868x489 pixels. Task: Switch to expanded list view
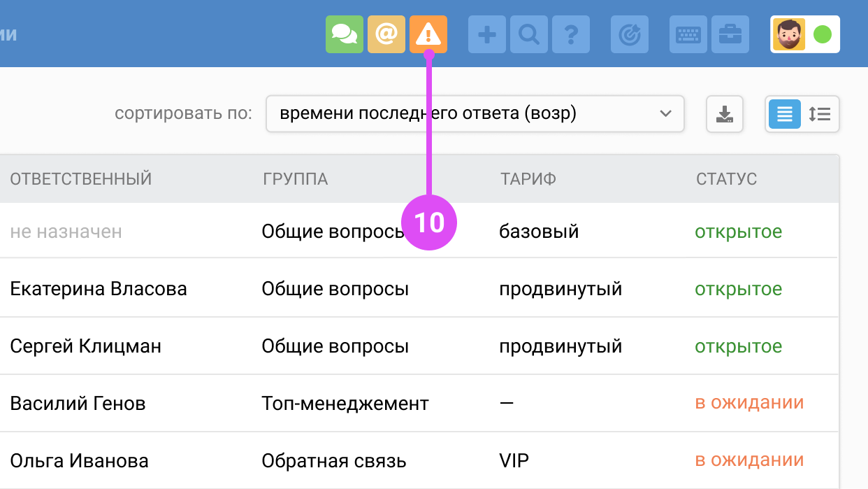[820, 114]
